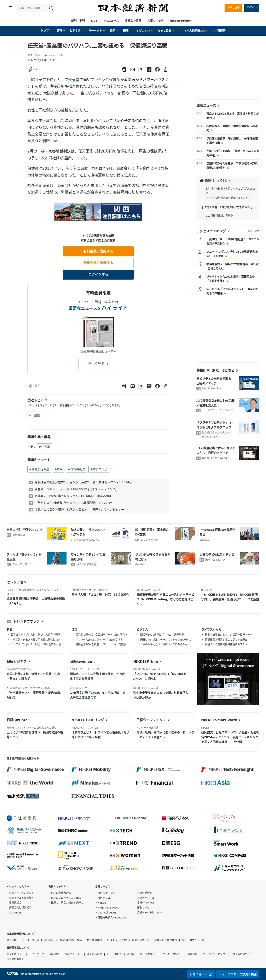The height and width of the screenshot is (980, 266).
Task: Click the bottom note share icon
Action: point(141,386)
